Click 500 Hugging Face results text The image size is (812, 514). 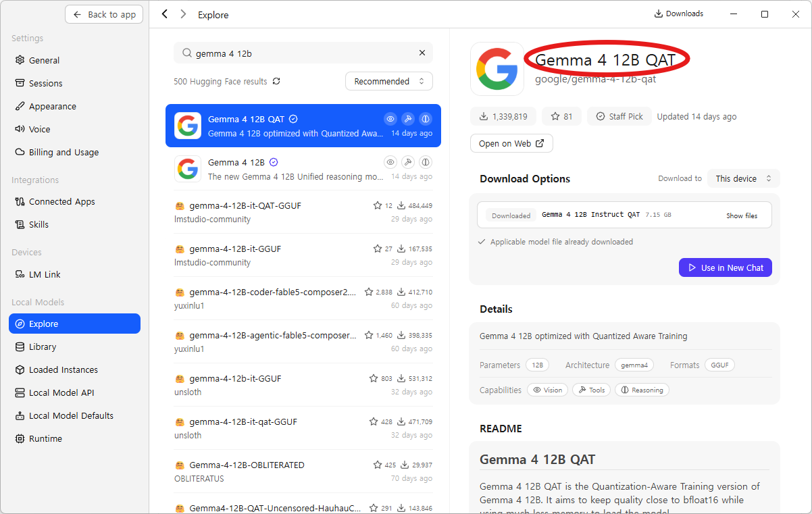[220, 81]
